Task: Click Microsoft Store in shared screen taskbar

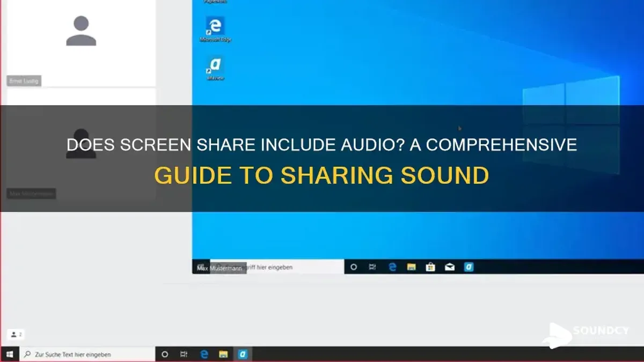Action: click(430, 267)
